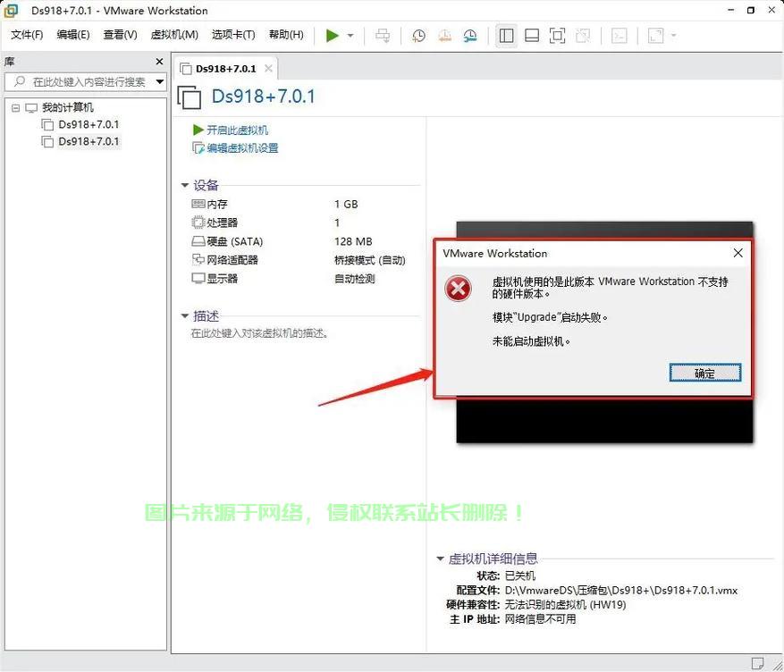Collapse the 我的计算机 tree node
The image size is (784, 672).
click(x=16, y=107)
